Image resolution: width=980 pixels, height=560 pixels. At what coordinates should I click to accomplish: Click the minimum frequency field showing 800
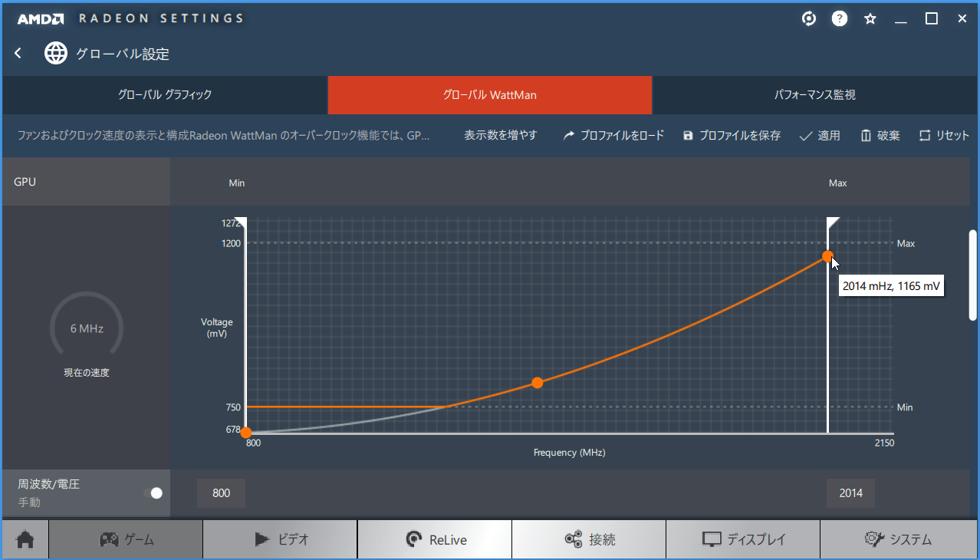(221, 493)
